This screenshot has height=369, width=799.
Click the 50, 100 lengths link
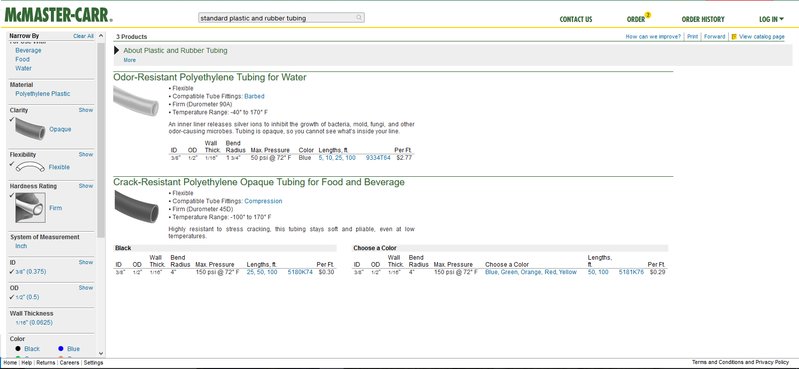point(598,272)
